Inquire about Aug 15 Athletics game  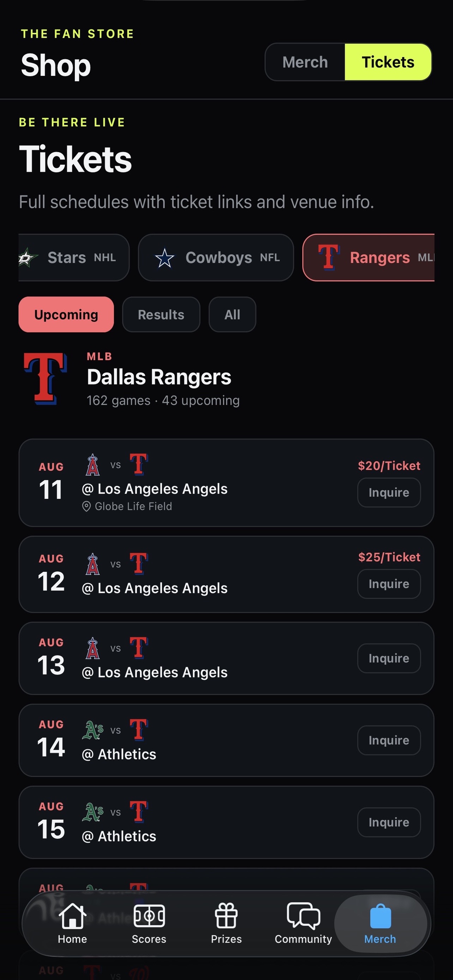click(389, 823)
